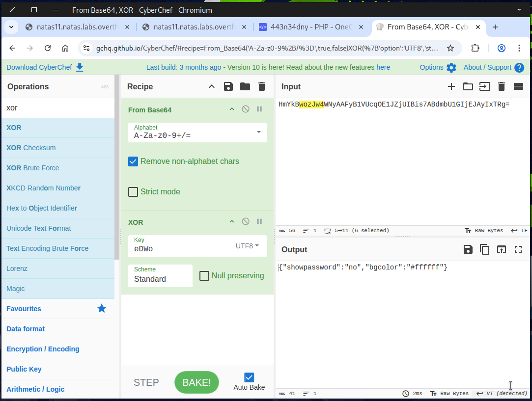Maximise the output pane
532x401 pixels.
[518, 250]
